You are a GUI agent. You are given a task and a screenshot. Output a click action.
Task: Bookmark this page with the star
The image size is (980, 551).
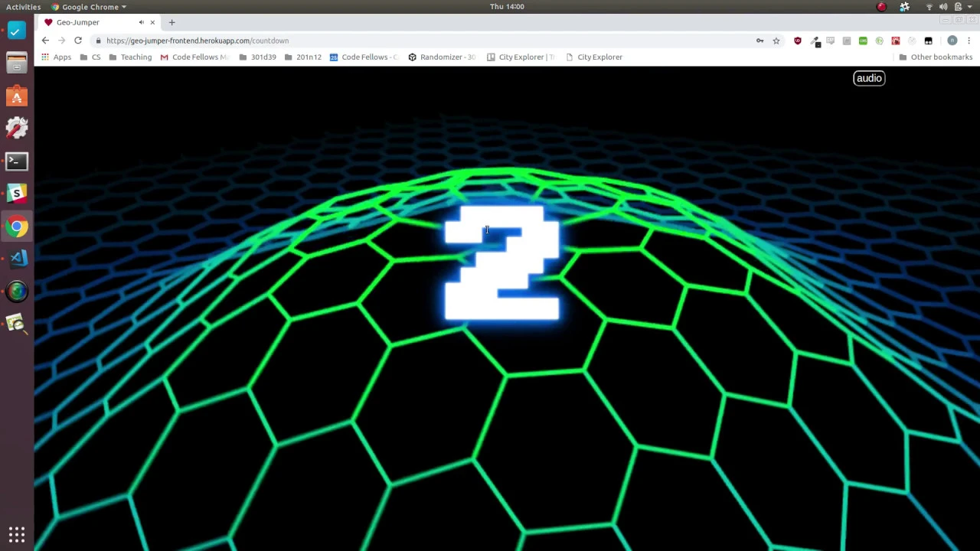click(776, 41)
